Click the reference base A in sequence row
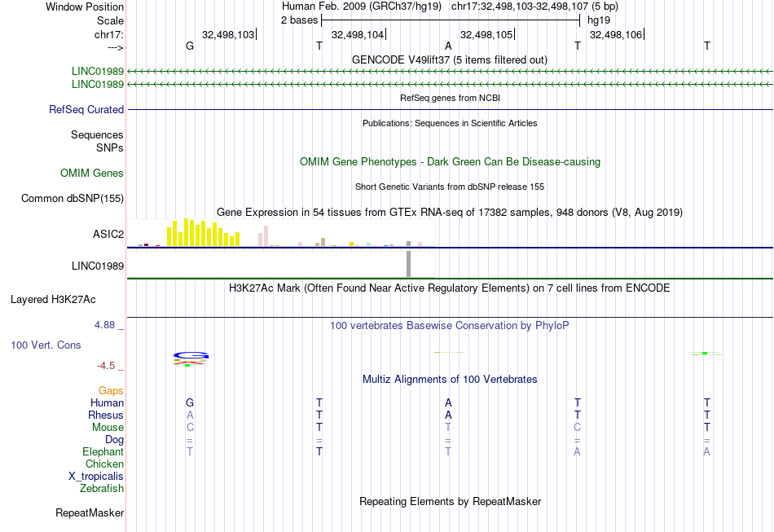The image size is (774, 532). pos(448,46)
